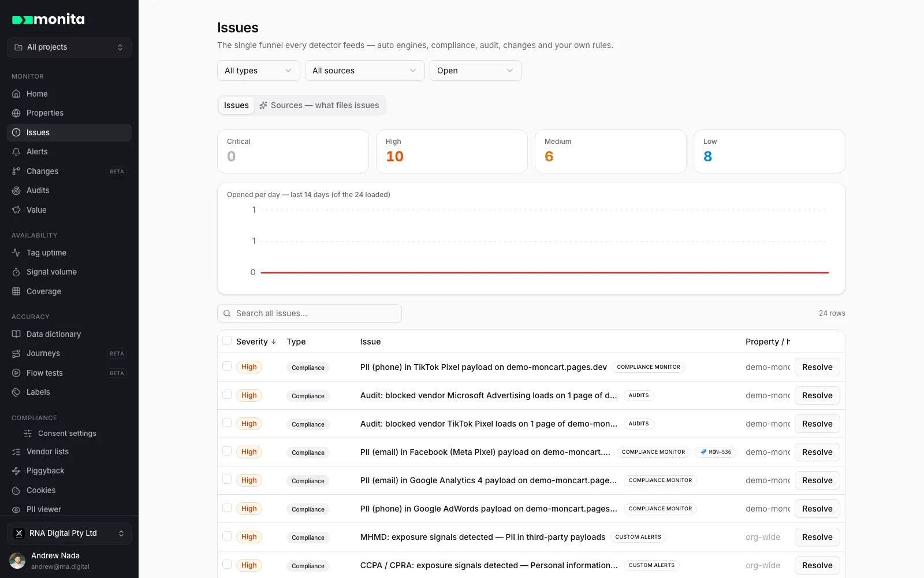
Task: Check the Facebook Meta Pixel row
Action: click(x=227, y=451)
